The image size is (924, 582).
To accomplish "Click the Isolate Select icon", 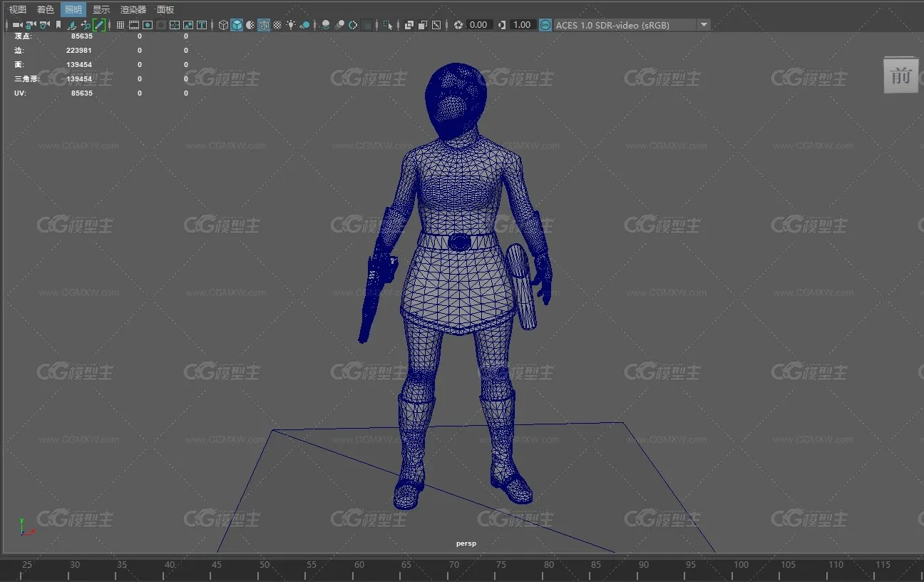I will (x=389, y=25).
